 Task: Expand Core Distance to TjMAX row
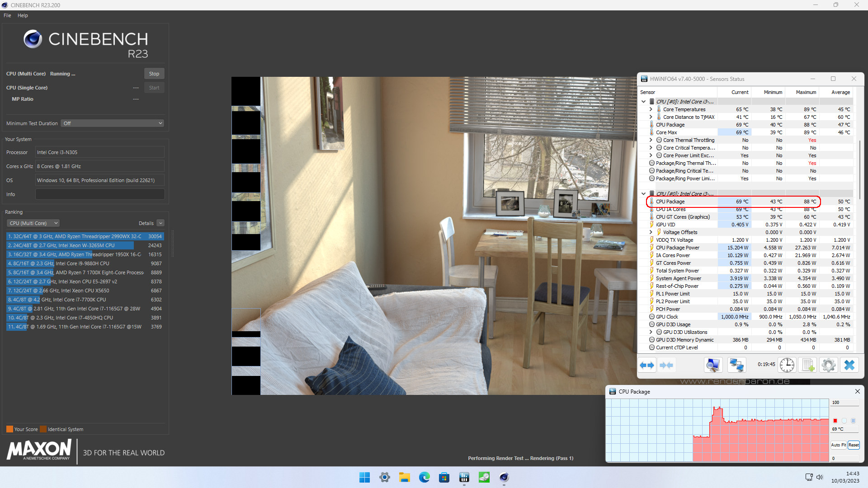[651, 117]
